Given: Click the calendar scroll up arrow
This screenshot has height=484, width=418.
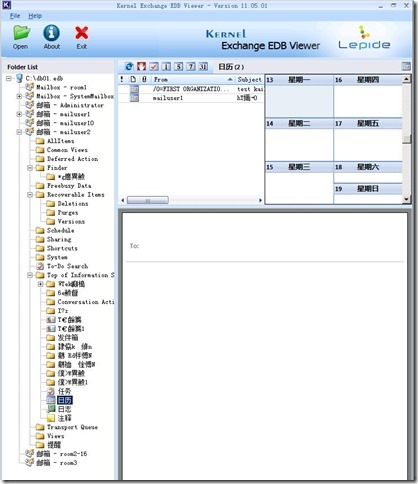Looking at the screenshot, I should [x=406, y=79].
